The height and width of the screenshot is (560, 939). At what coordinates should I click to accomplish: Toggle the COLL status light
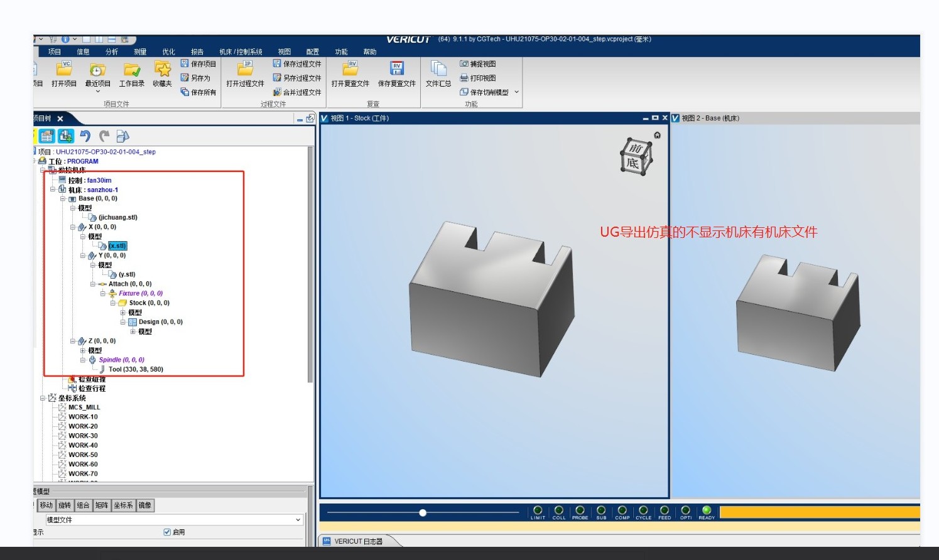[559, 510]
